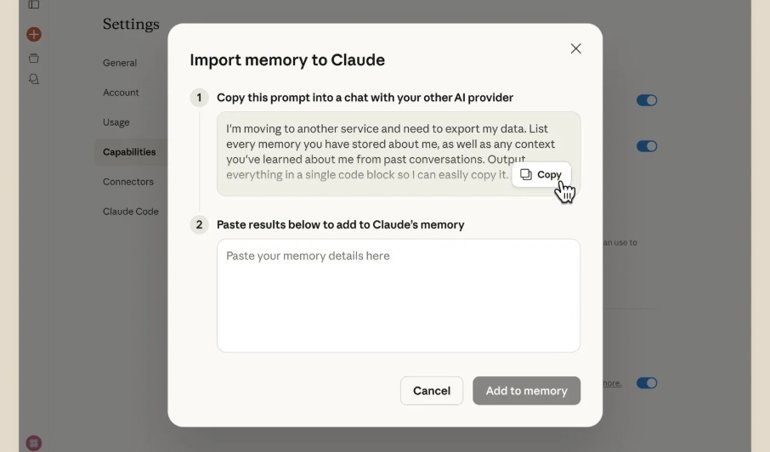770x452 pixels.
Task: Open the chats history icon
Action: click(x=34, y=79)
